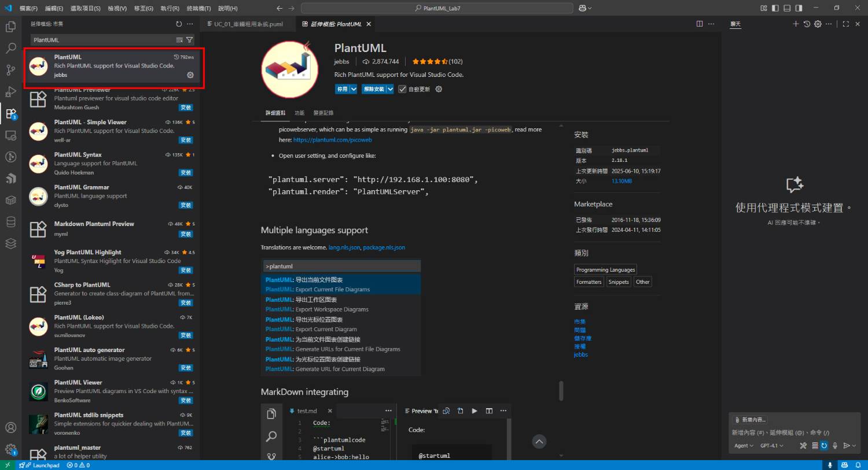Start a new chat with the plus icon
Image resolution: width=868 pixels, height=470 pixels.
tap(796, 24)
